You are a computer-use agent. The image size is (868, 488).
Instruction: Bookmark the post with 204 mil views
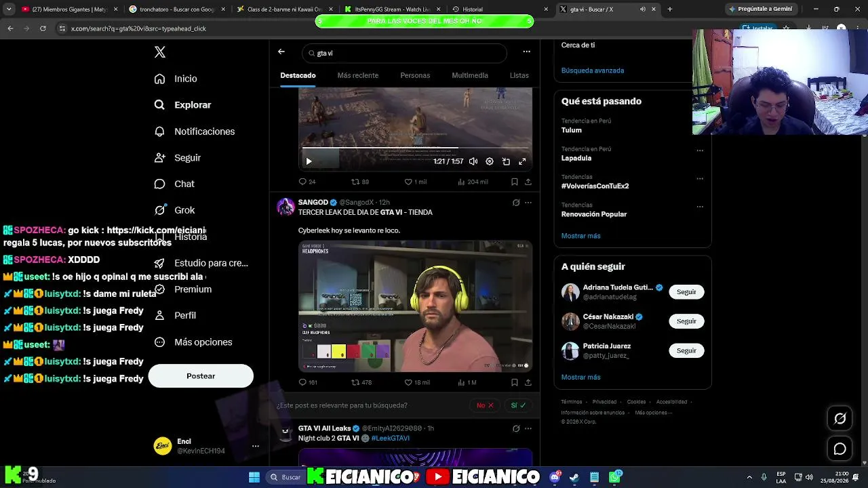pos(515,182)
